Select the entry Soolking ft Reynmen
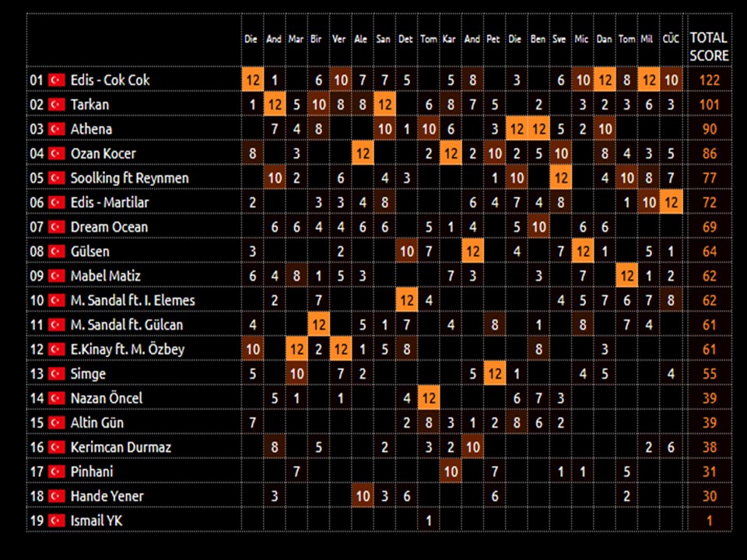The image size is (747, 560). pos(130,177)
